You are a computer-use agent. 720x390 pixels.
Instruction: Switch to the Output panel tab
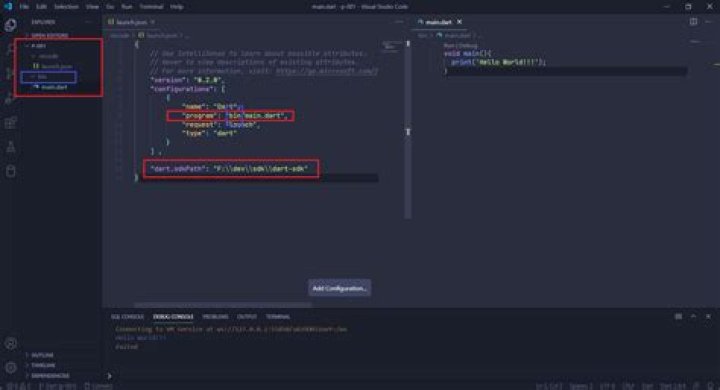[247, 317]
